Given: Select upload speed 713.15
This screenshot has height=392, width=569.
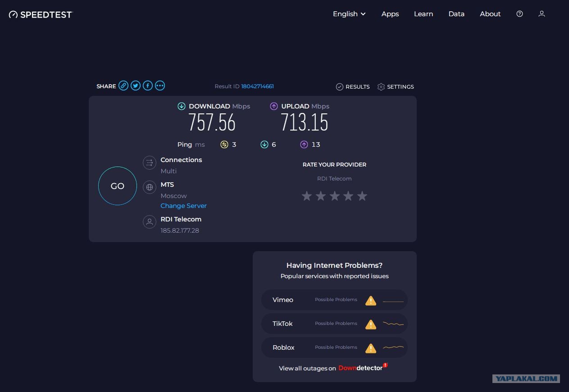Looking at the screenshot, I should [x=305, y=122].
